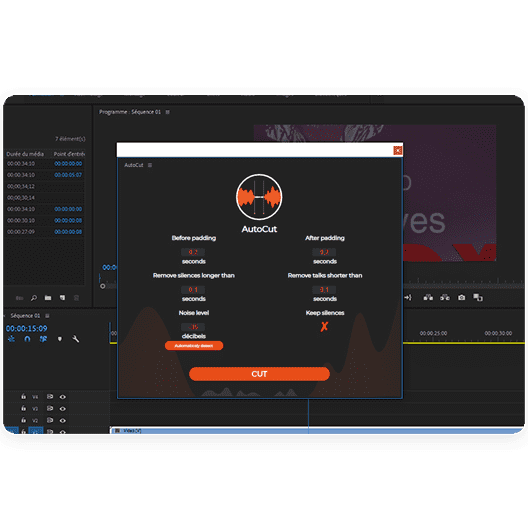The image size is (528, 528).
Task: Click the project panel trash delete icon
Action: tap(76, 298)
